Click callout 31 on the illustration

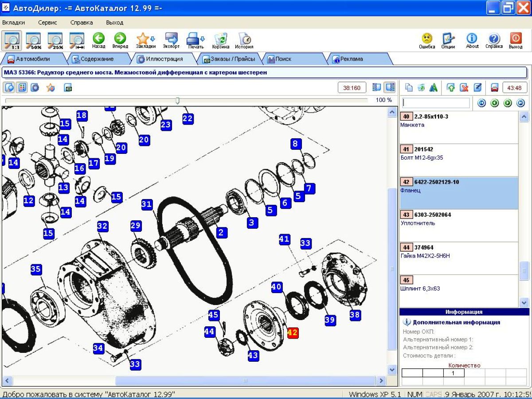click(x=147, y=204)
